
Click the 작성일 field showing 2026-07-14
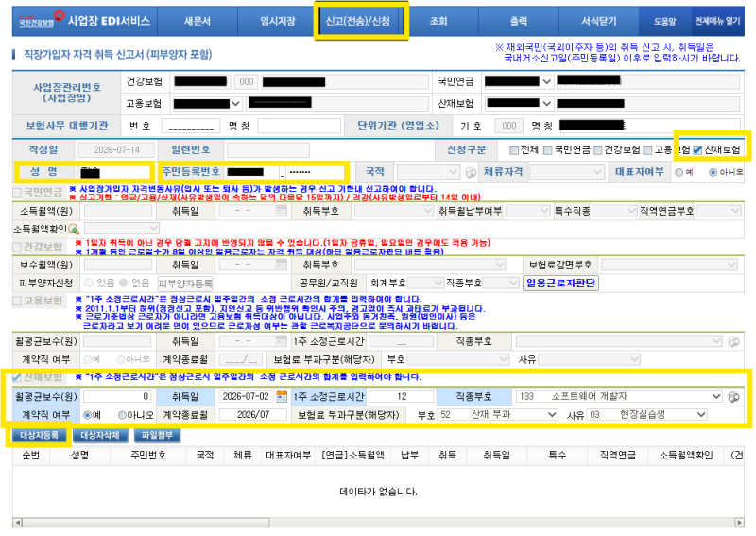(116, 150)
